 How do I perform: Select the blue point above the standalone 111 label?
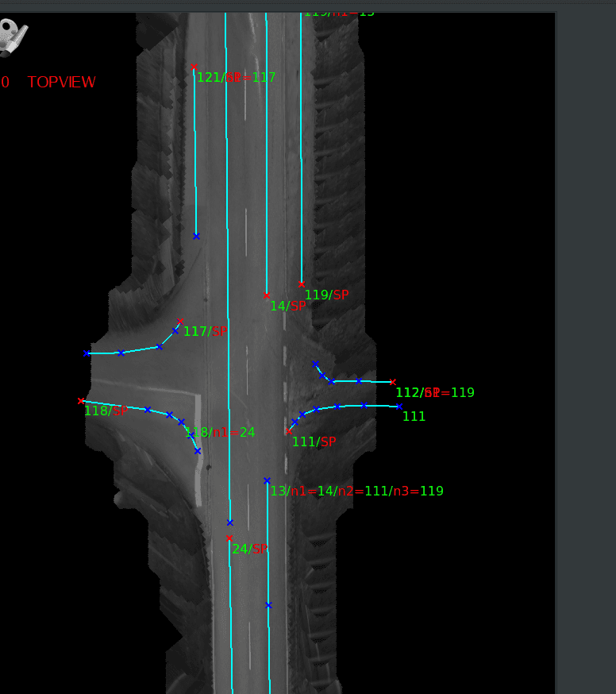pos(399,407)
